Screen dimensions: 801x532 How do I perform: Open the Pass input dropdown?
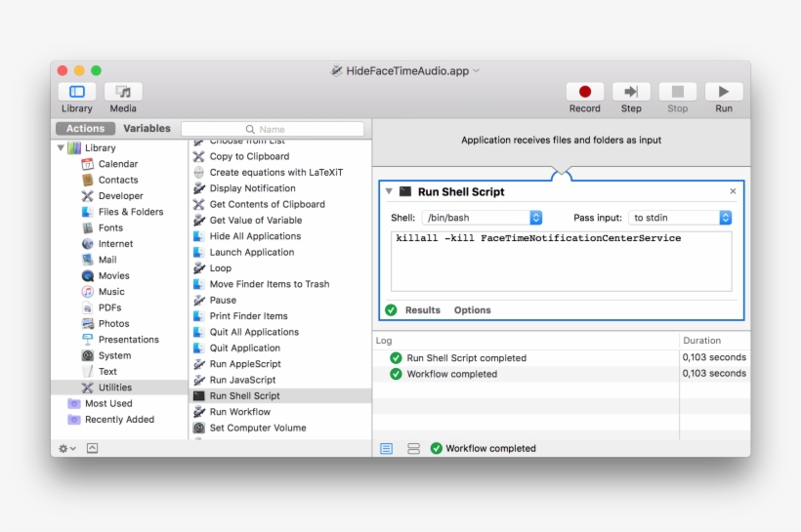(x=680, y=218)
